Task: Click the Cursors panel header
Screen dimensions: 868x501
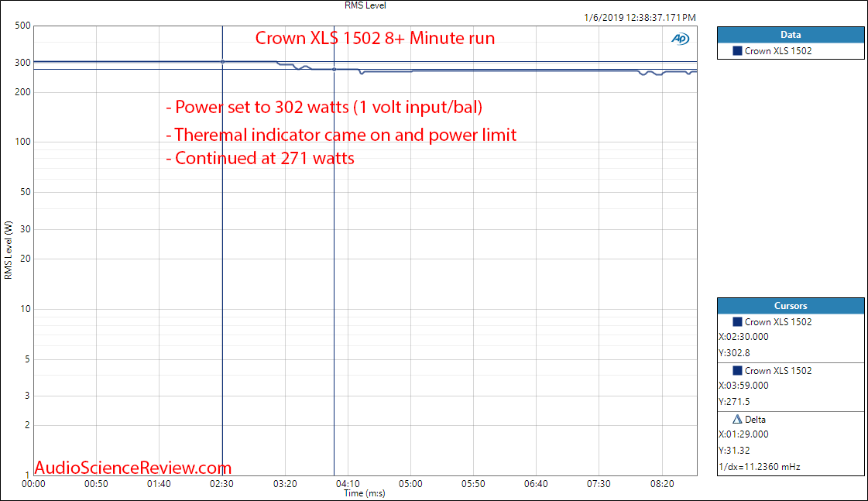Action: coord(791,306)
